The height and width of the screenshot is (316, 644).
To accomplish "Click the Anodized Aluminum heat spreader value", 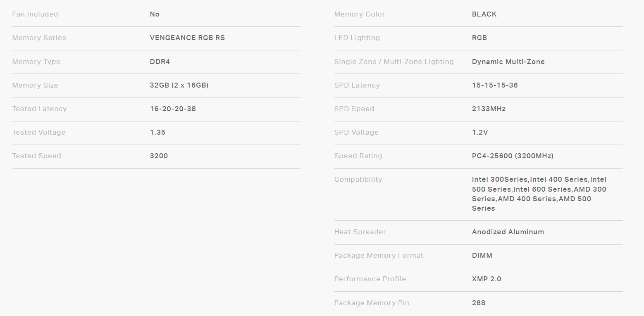I will click(508, 232).
